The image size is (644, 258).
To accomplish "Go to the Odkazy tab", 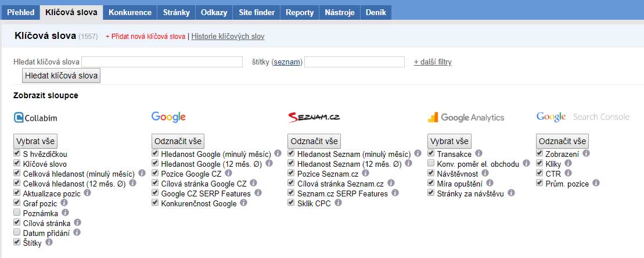I will coord(214,12).
